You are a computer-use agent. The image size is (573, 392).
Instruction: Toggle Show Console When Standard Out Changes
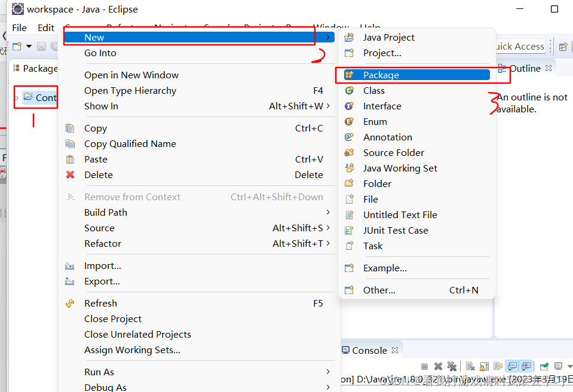[511, 366]
